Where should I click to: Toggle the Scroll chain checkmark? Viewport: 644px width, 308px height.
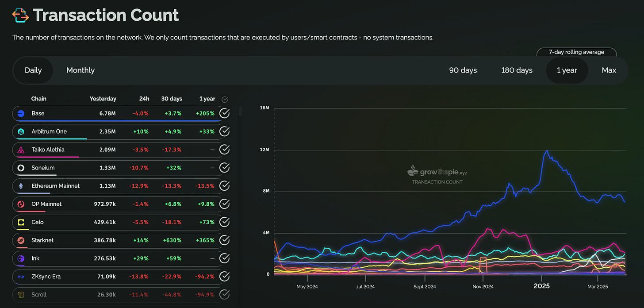click(x=225, y=295)
